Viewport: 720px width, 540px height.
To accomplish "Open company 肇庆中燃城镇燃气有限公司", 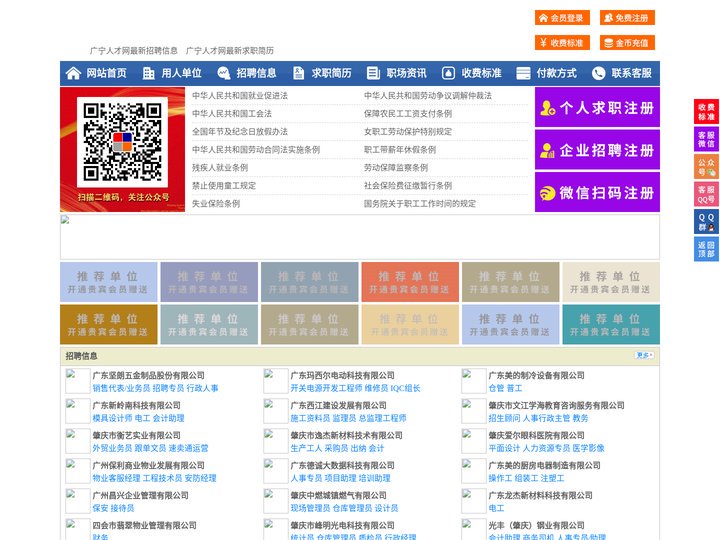I will tap(338, 495).
